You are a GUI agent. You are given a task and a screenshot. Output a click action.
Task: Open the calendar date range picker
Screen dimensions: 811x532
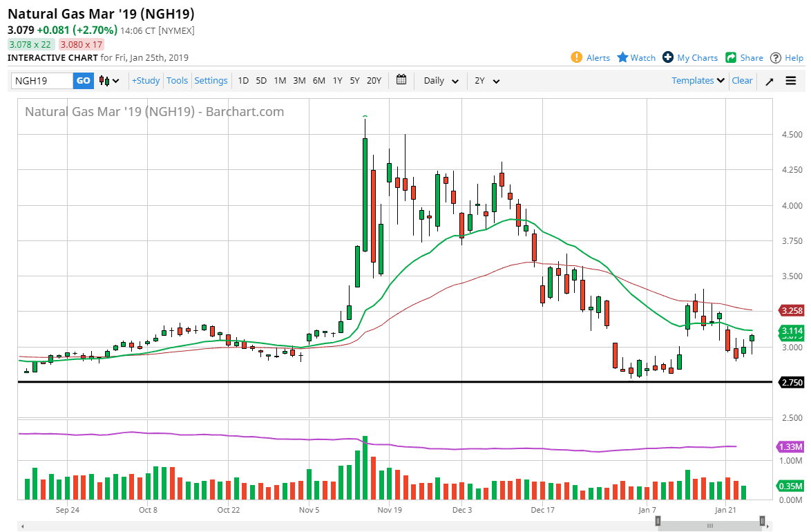tap(401, 80)
